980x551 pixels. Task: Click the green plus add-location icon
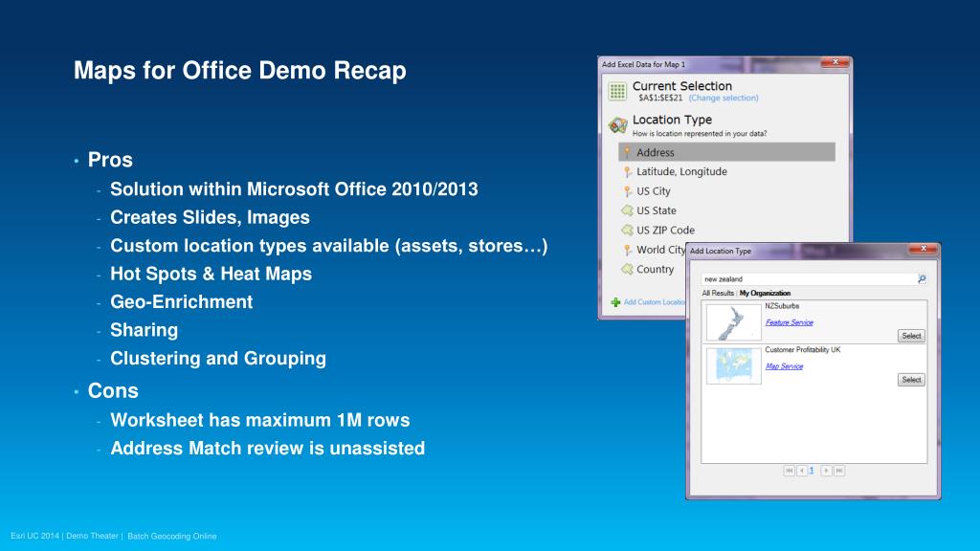(615, 302)
